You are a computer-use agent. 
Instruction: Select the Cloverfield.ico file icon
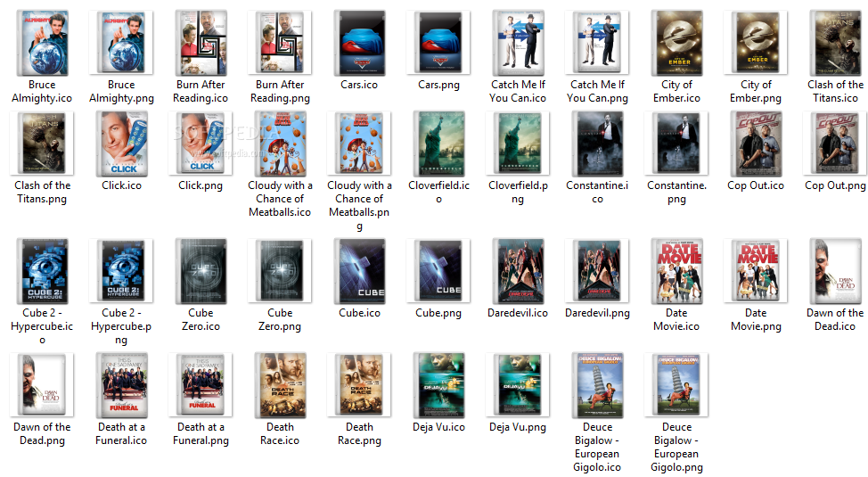(x=438, y=144)
